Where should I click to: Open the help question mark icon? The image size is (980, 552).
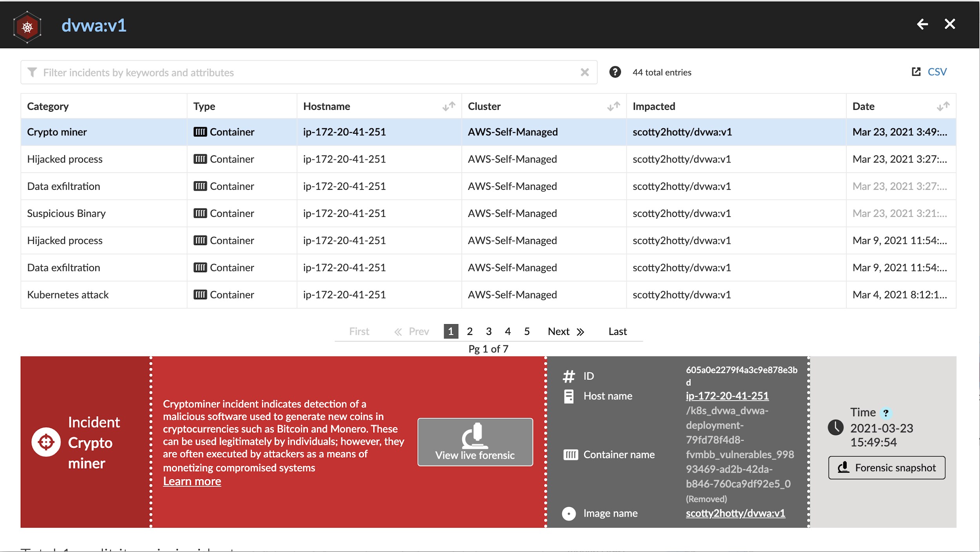pyautogui.click(x=615, y=72)
